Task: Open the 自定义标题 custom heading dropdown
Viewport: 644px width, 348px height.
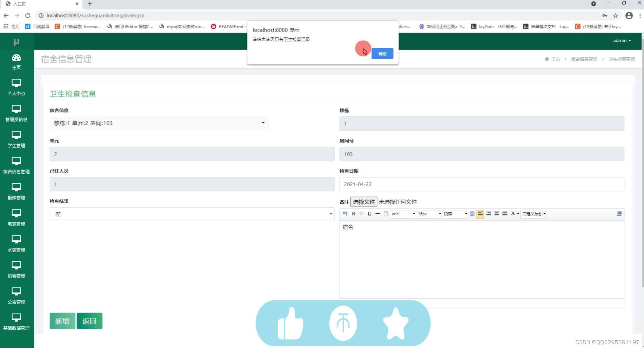Action: 533,214
